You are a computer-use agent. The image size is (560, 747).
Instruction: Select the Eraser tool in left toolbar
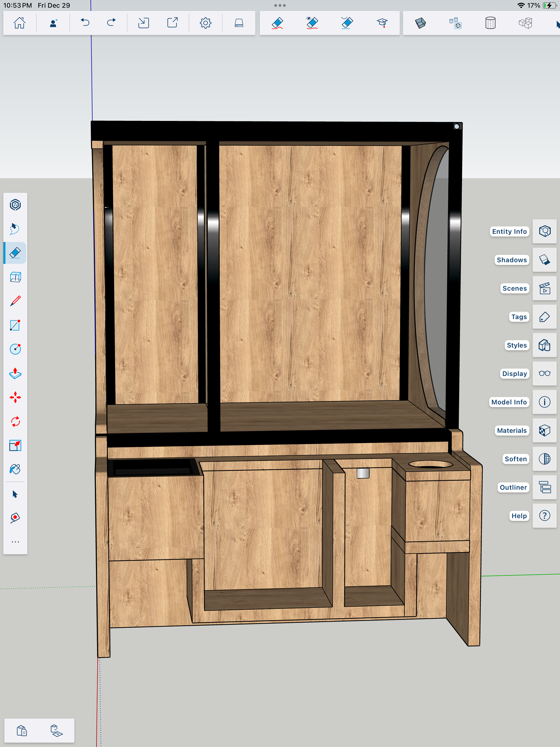15,253
